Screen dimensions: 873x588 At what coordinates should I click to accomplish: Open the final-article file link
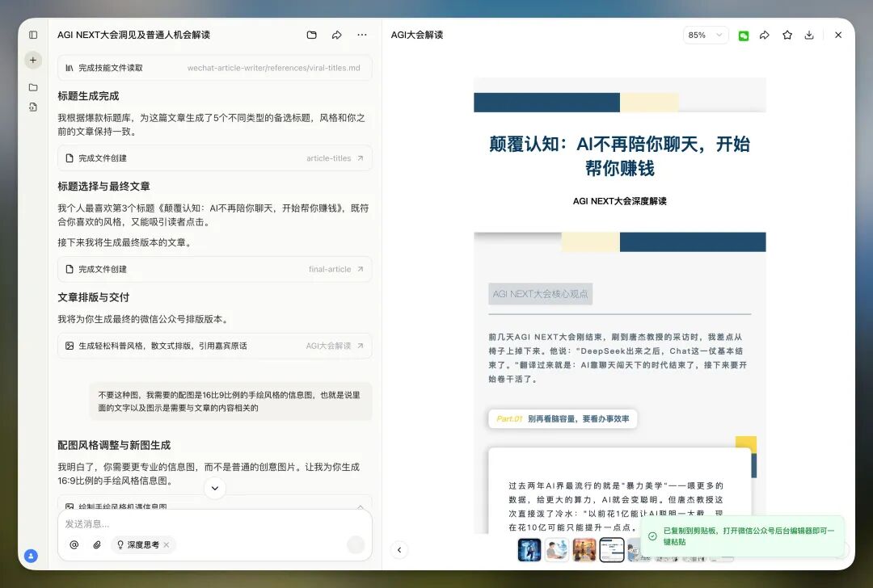click(335, 269)
